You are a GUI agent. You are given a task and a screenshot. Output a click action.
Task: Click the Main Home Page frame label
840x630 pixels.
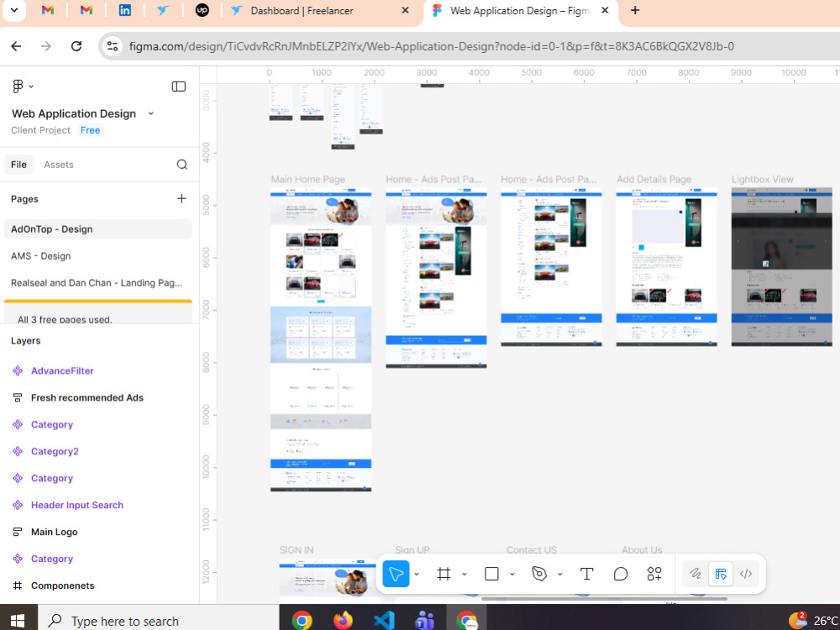pos(308,180)
